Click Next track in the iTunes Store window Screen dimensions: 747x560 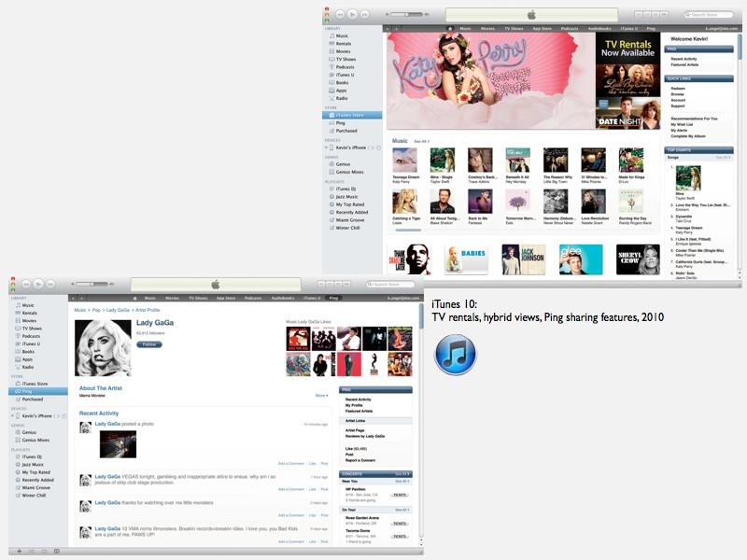365,15
